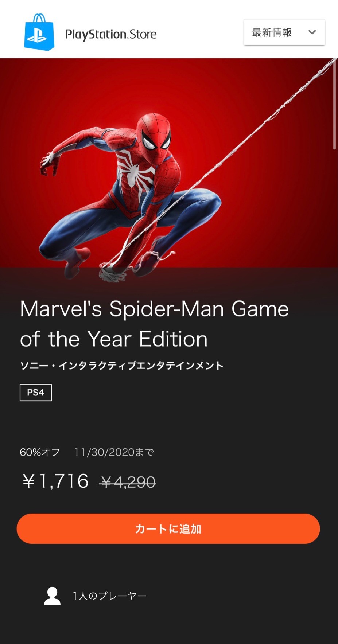Add the game with カートに追加 button
Viewport: 338px width, 644px height.
pos(168,528)
